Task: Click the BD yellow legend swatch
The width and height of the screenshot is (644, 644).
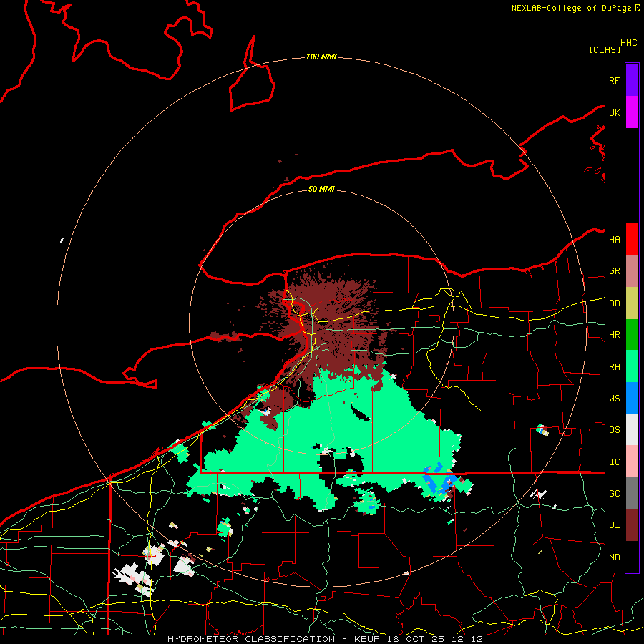Action: [x=632, y=303]
